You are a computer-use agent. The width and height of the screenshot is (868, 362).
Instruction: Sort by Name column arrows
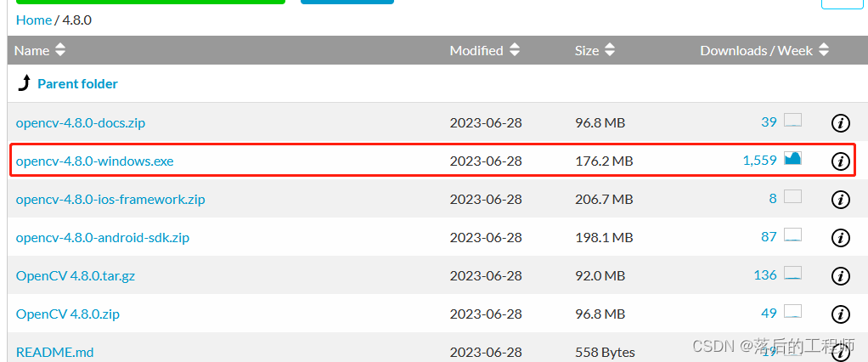click(x=59, y=50)
